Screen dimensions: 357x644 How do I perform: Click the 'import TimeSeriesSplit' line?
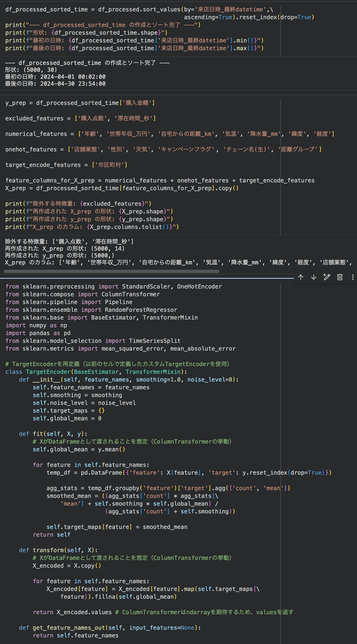(x=93, y=341)
